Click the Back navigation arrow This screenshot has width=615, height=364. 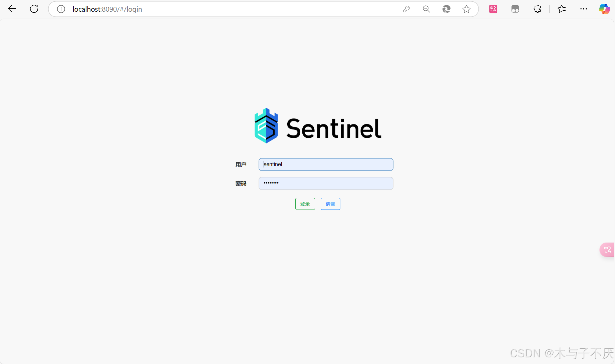tap(12, 9)
